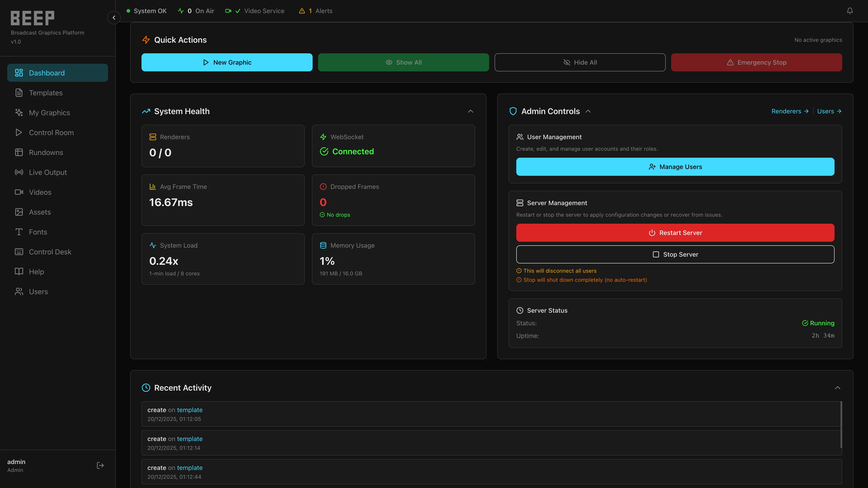Click the Quick Actions lightning bolt icon

coord(146,40)
